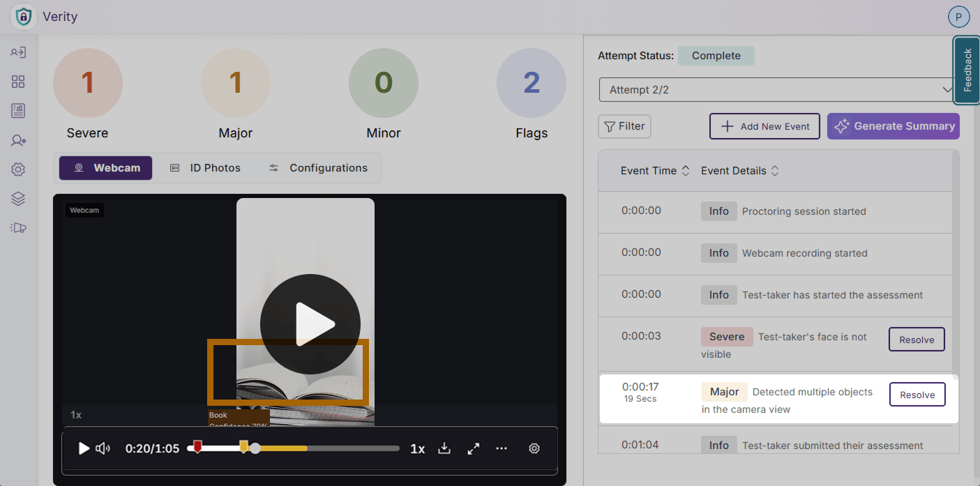This screenshot has width=980, height=486.
Task: Open more video options ellipsis
Action: pyautogui.click(x=502, y=448)
